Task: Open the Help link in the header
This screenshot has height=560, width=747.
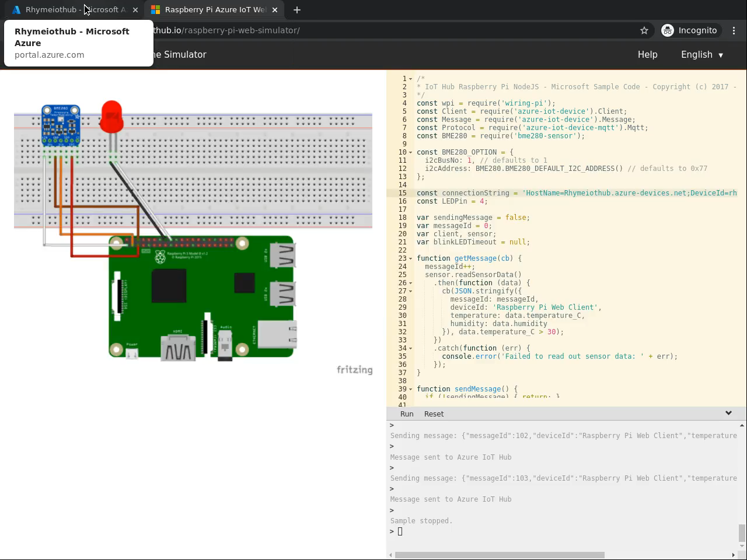Action: [647, 54]
